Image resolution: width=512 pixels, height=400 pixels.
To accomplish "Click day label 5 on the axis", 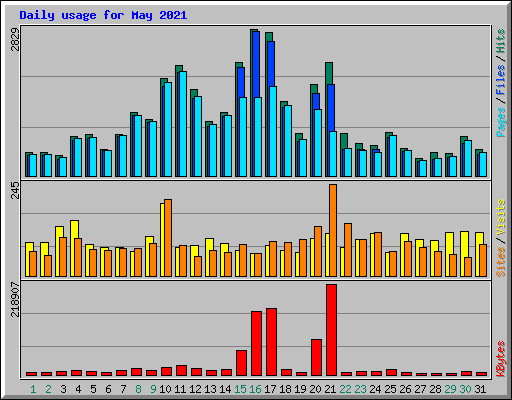I will click(93, 389).
